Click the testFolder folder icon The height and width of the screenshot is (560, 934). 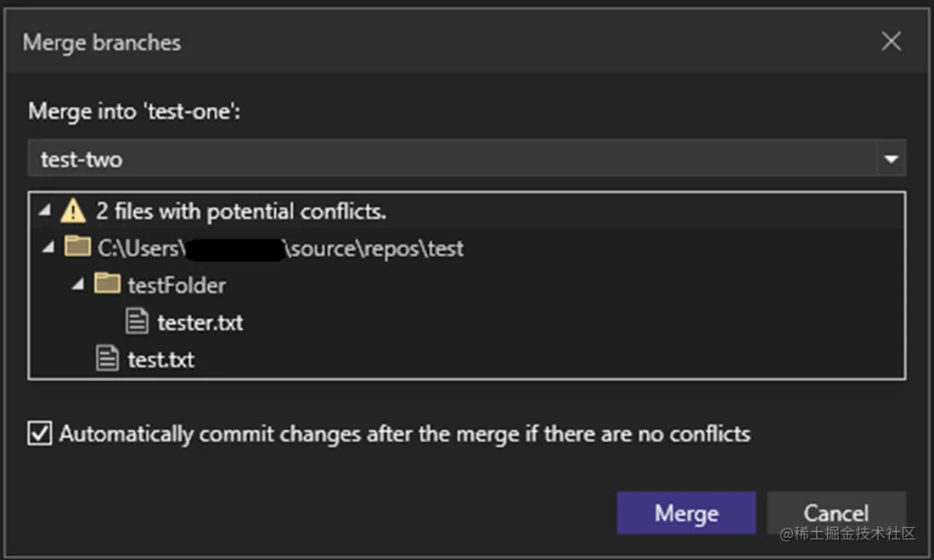[107, 284]
